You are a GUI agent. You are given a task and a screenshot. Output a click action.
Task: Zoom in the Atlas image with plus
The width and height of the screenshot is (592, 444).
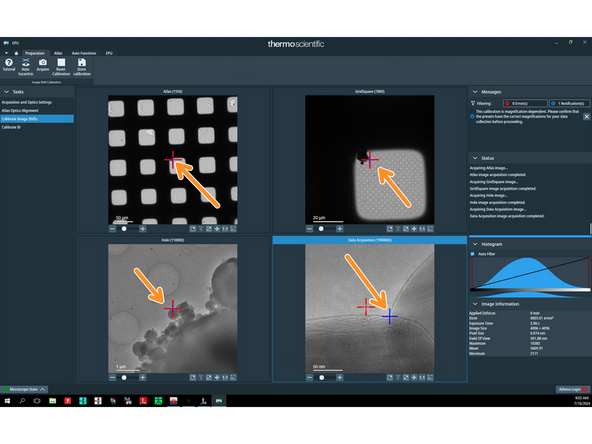[x=143, y=229]
